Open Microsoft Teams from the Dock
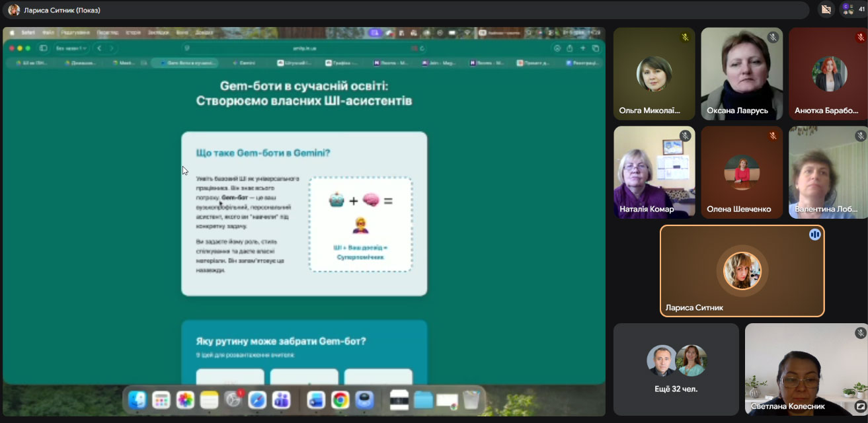The height and width of the screenshot is (423, 868). click(281, 399)
